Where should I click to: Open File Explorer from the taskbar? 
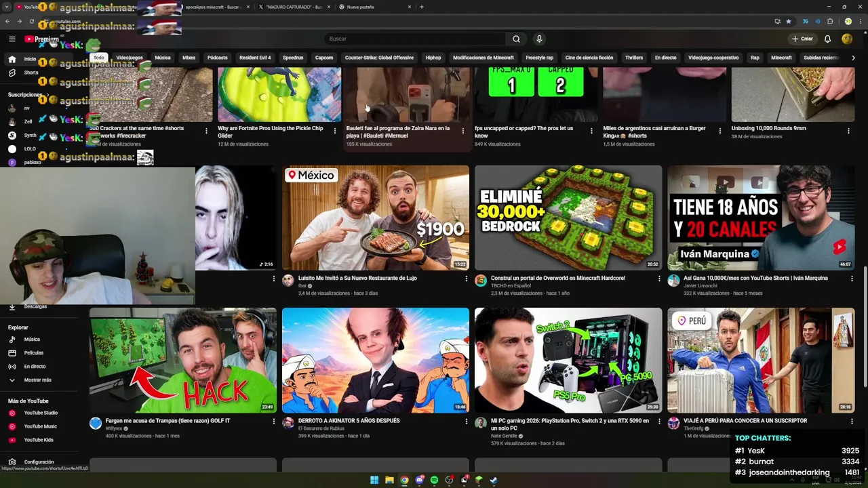[389, 480]
